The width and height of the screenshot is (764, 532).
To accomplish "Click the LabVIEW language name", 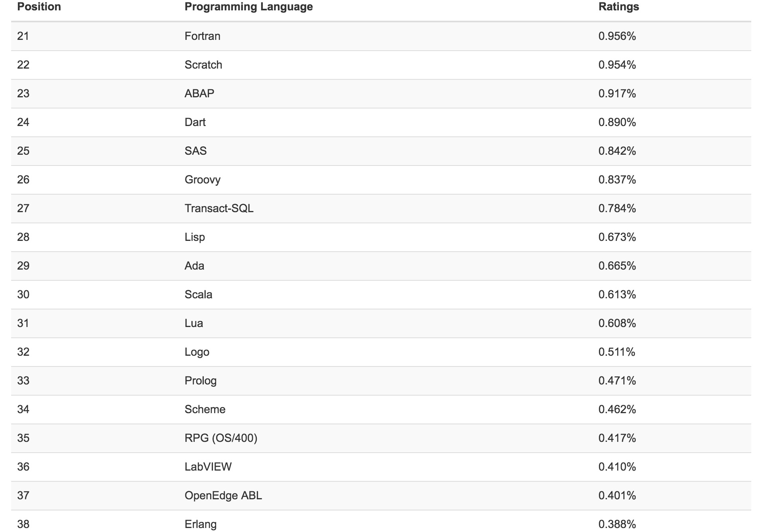I will 208,467.
